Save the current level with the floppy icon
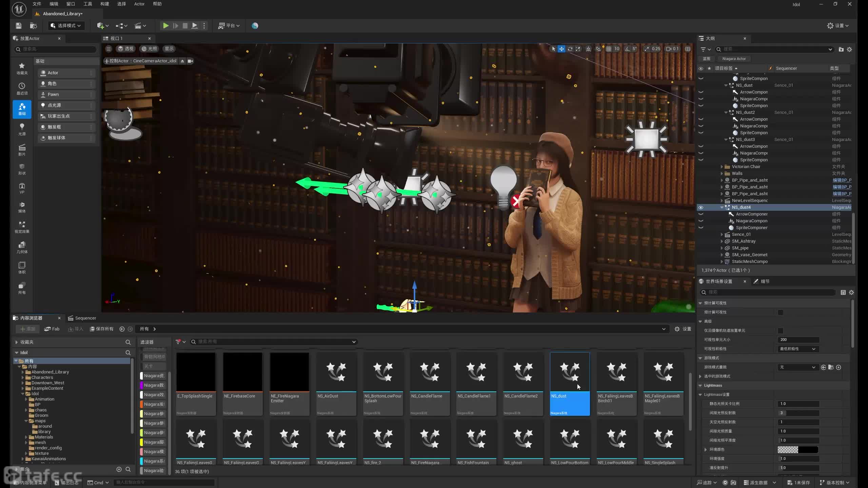Image resolution: width=868 pixels, height=488 pixels. tap(19, 26)
